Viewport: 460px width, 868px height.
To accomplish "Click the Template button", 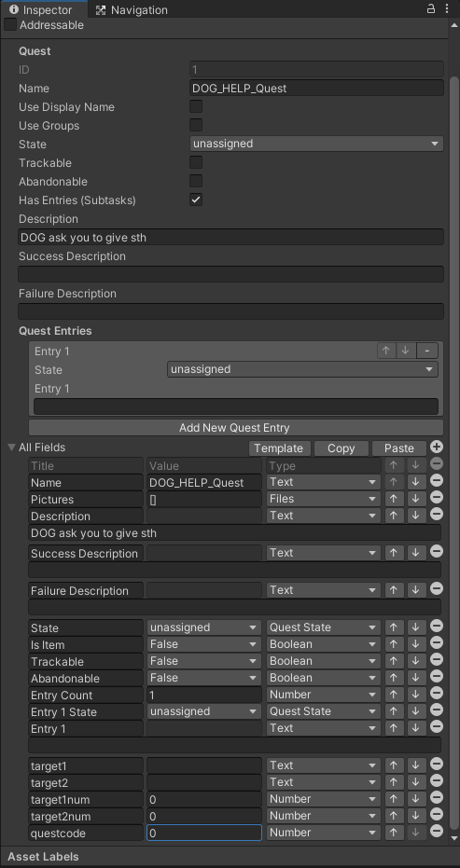I will 279,448.
